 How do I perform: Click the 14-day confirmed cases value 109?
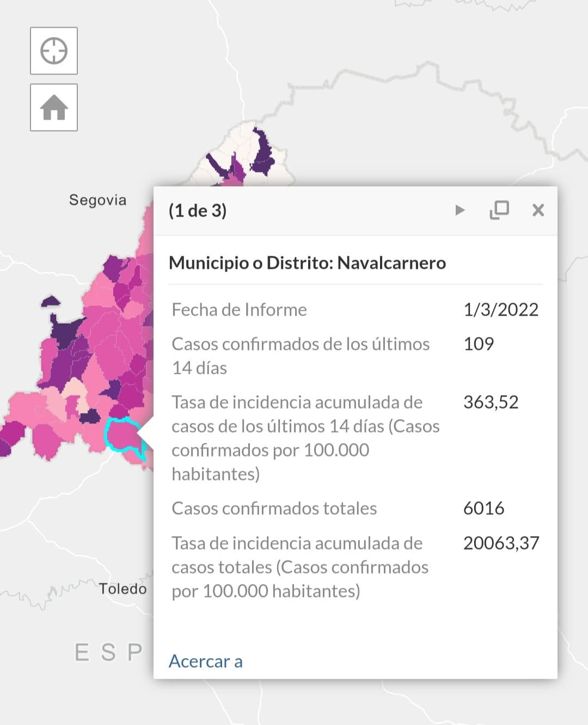click(x=479, y=344)
